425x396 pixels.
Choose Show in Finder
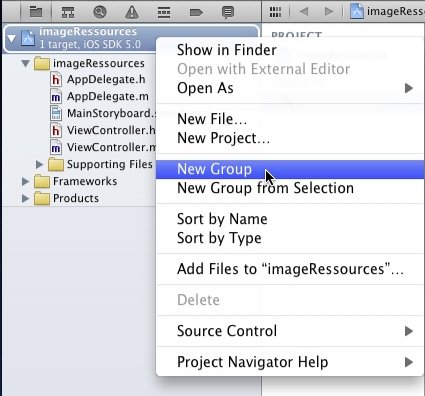point(290,50)
